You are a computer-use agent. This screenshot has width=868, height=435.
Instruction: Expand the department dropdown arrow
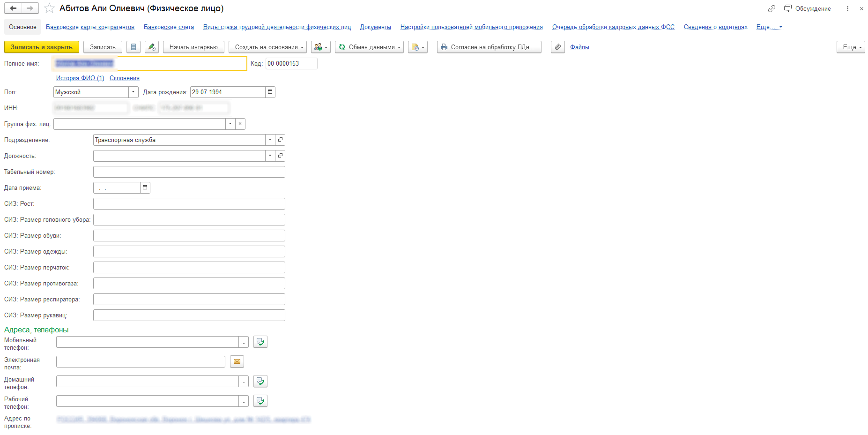pyautogui.click(x=270, y=140)
